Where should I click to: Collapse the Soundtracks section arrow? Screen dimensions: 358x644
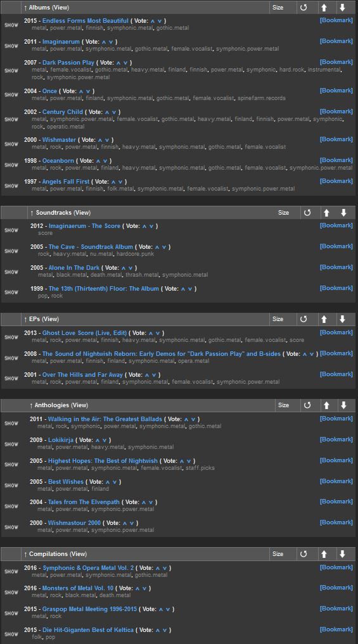(32, 212)
